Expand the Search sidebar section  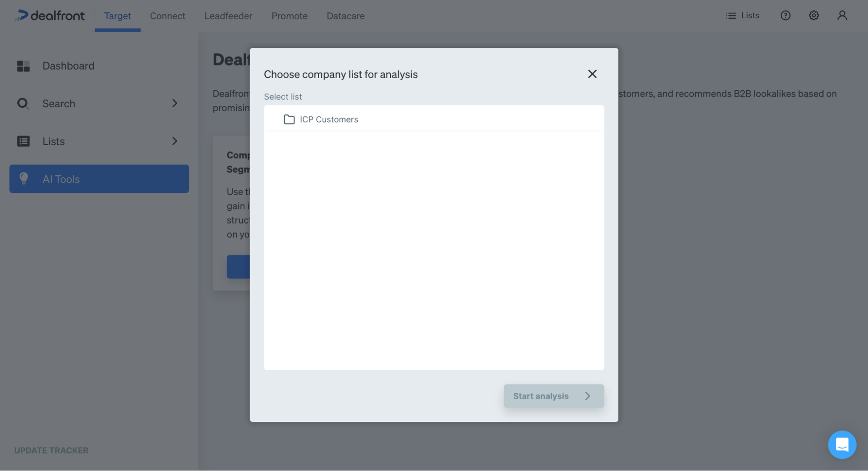click(x=175, y=103)
